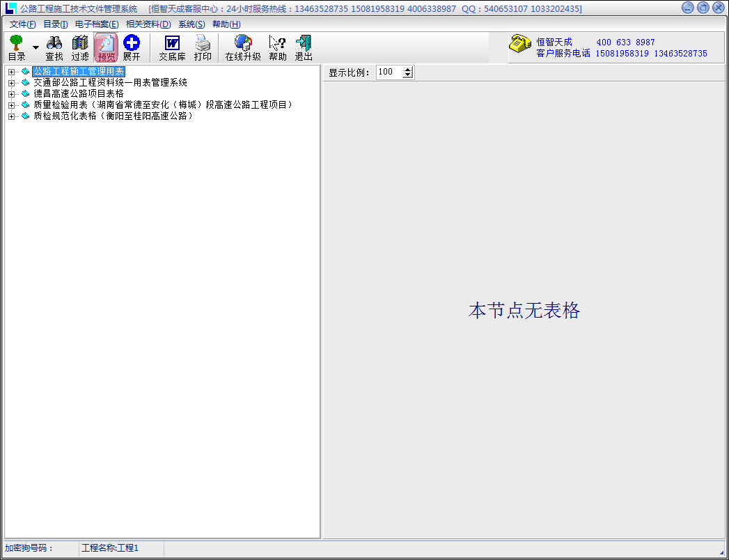Viewport: 729px width, 560px height.
Task: Toggle the 预览 preview button
Action: pyautogui.click(x=106, y=48)
